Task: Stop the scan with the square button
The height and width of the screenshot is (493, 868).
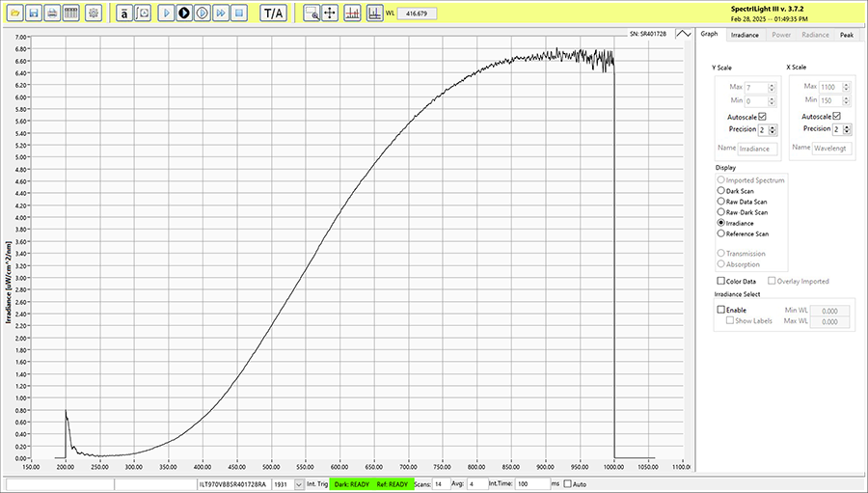Action: 239,14
